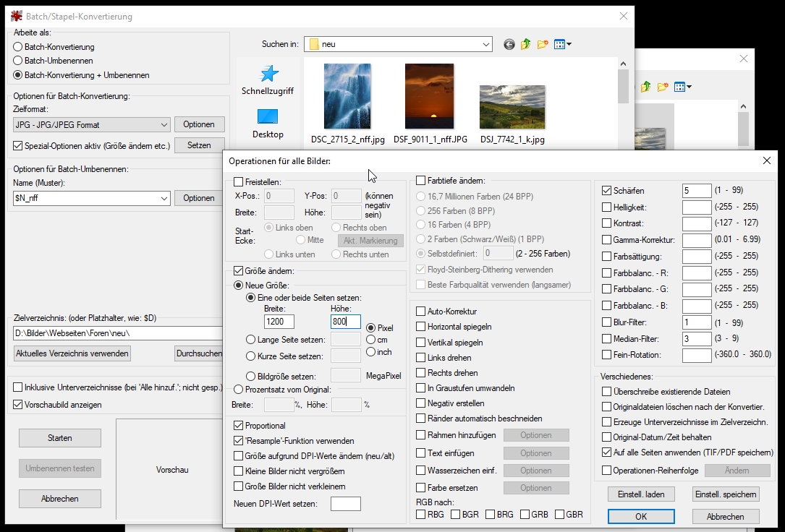Click Einstell. laden button
Image resolution: width=785 pixels, height=532 pixels.
[641, 494]
